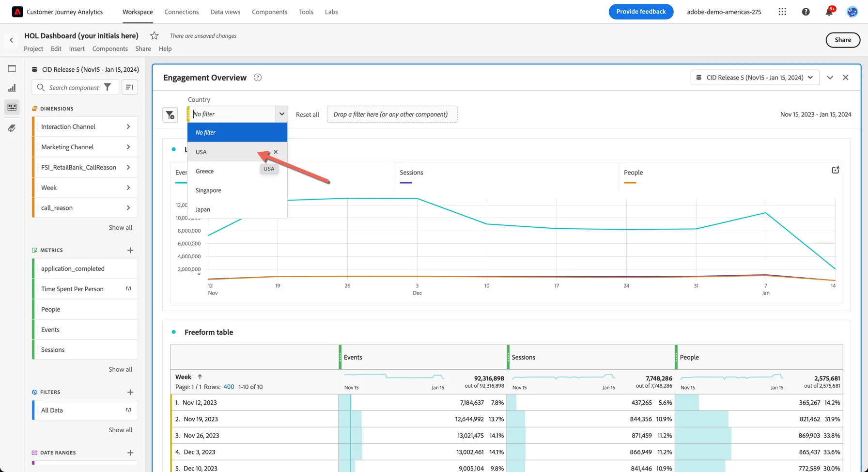Toggle the People series legend
Viewport: 868px width, 472px height.
633,176
